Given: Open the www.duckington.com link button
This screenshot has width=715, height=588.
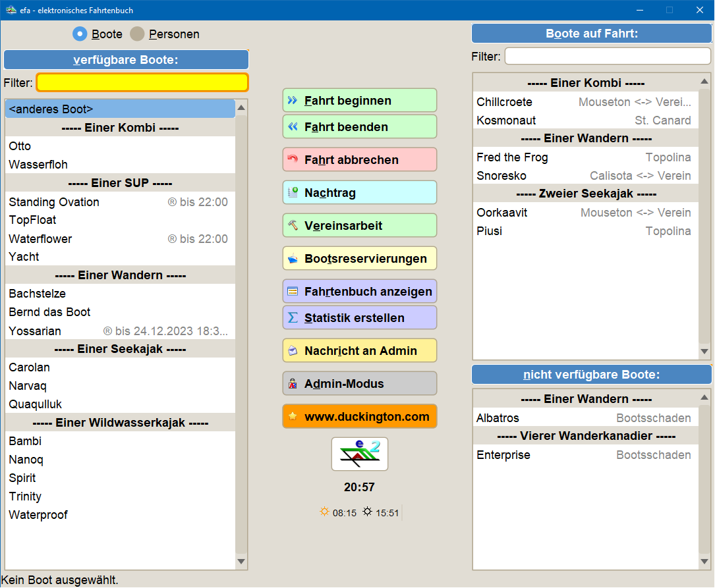Looking at the screenshot, I should coord(359,416).
